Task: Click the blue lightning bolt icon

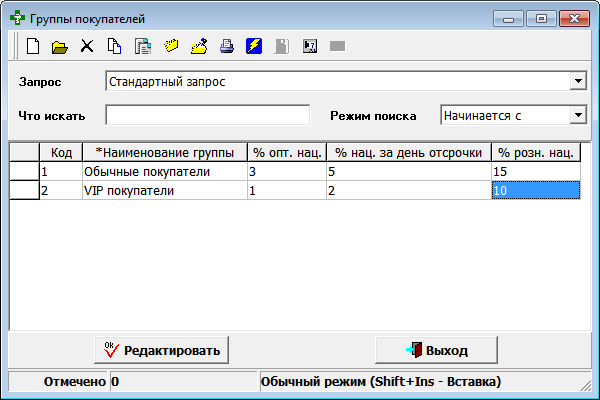Action: [x=254, y=46]
